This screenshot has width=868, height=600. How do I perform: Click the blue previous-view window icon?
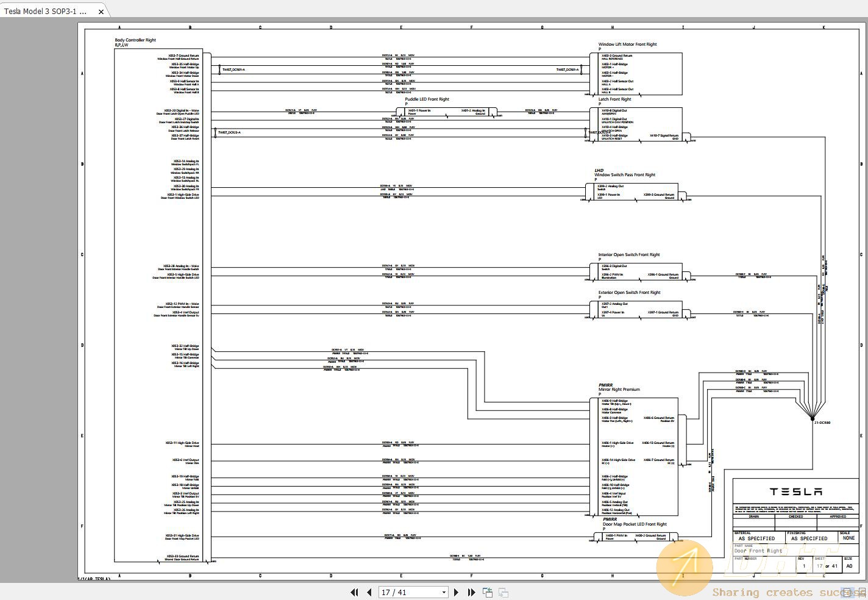click(488, 592)
